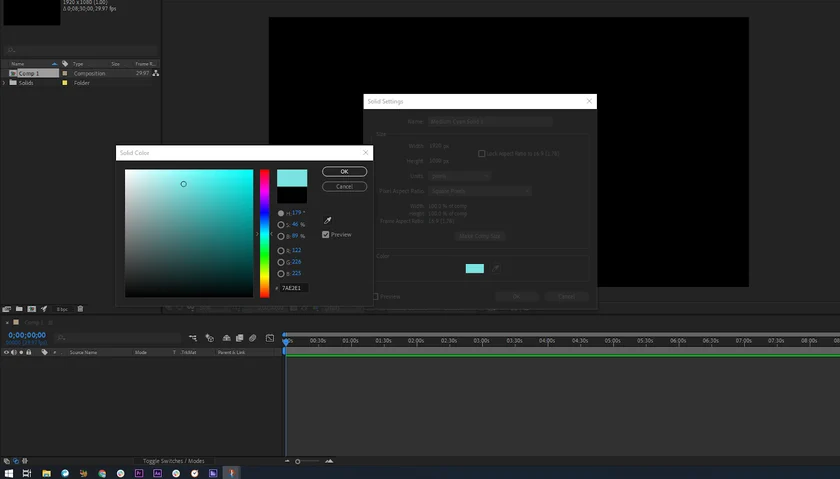Viewport: 840px width, 479px height.
Task: Open File Explorer from the taskbar
Action: (46, 472)
